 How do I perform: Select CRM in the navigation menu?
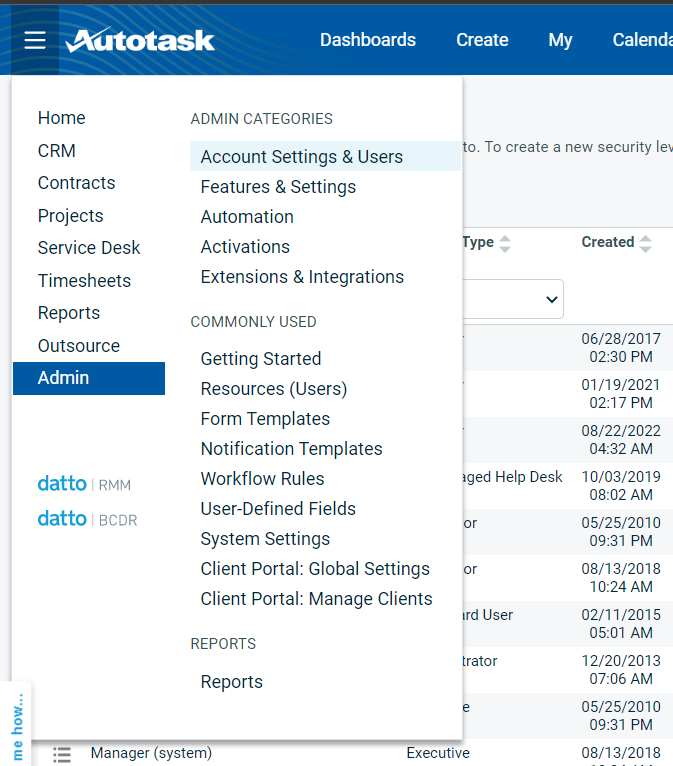click(57, 150)
